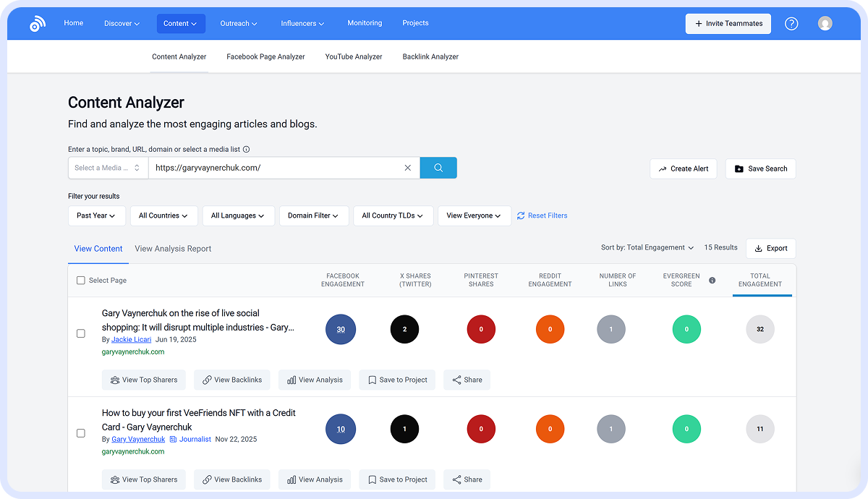Click the blue Facebook engagement circle showing 30
This screenshot has width=868, height=499.
click(x=341, y=330)
